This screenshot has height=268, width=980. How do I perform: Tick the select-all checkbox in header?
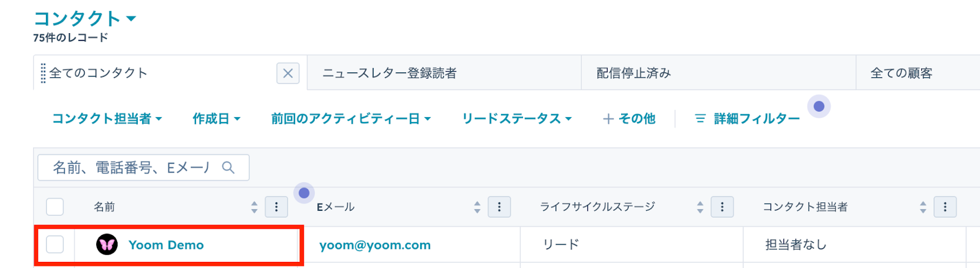[55, 207]
